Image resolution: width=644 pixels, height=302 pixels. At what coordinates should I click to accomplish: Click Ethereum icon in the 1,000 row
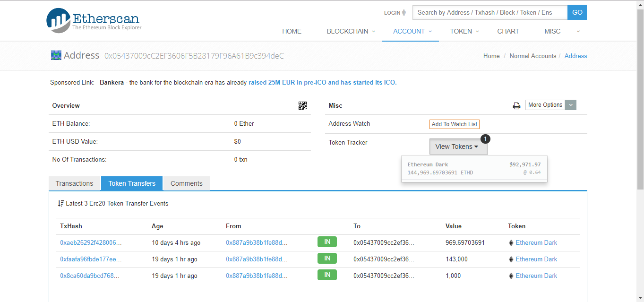511,276
